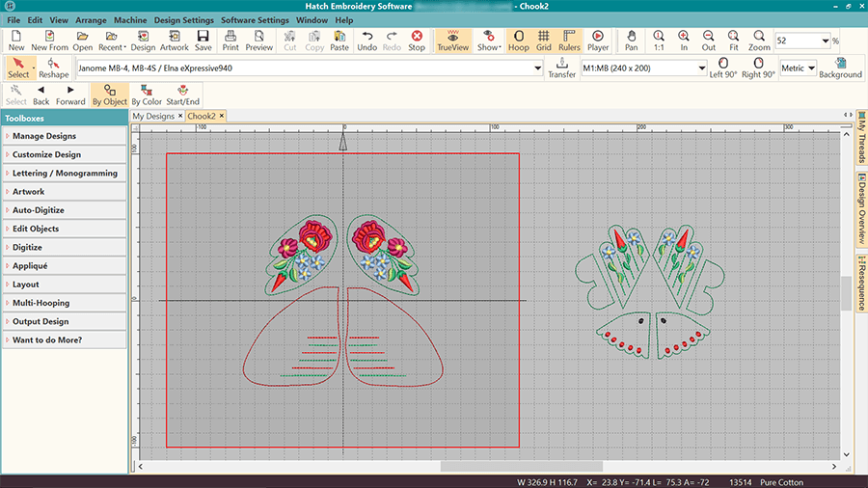Click the zoom percentage field
868x488 pixels.
pyautogui.click(x=797, y=41)
